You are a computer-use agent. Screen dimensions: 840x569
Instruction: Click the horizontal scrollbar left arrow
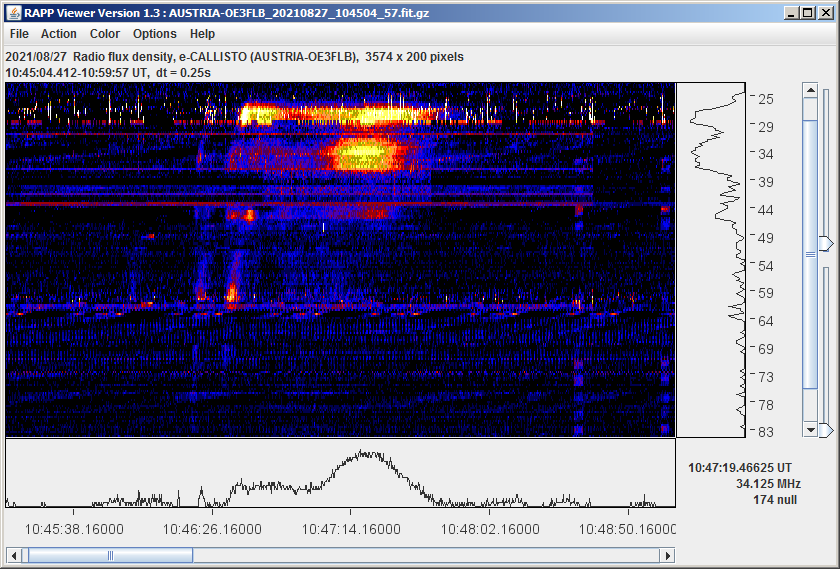[x=14, y=555]
